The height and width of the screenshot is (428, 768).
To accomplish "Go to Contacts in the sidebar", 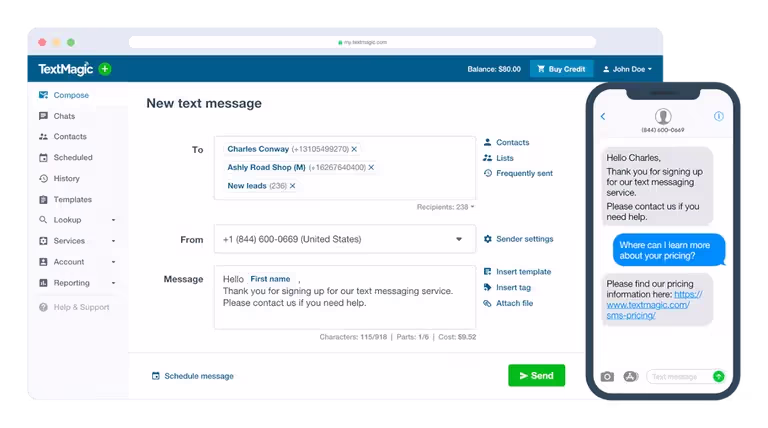I will click(69, 137).
